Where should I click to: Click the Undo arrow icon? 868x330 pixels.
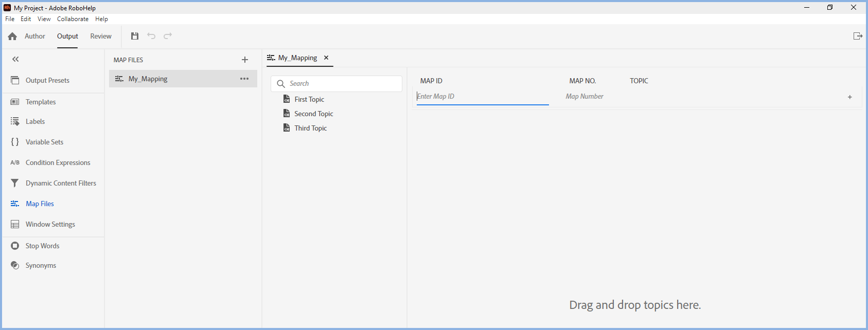pos(151,36)
